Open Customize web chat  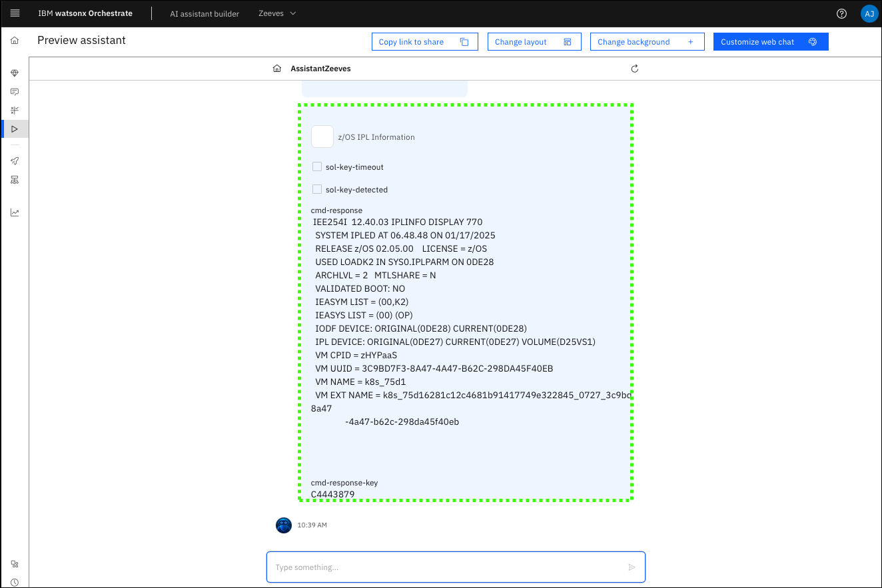click(770, 42)
